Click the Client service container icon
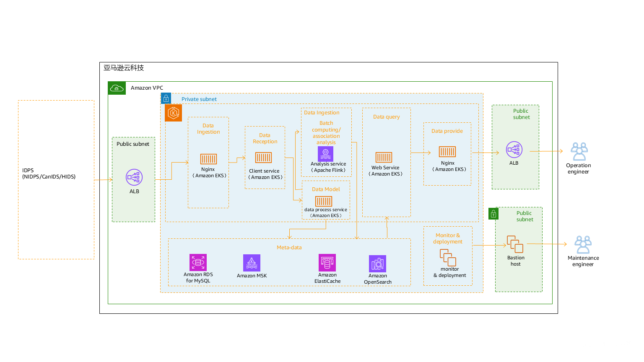The width and height of the screenshot is (644, 362). click(264, 158)
